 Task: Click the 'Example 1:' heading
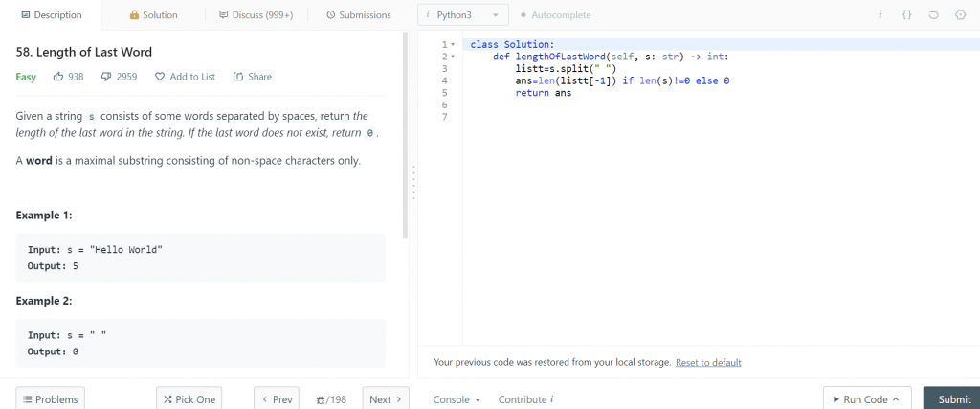coord(44,216)
